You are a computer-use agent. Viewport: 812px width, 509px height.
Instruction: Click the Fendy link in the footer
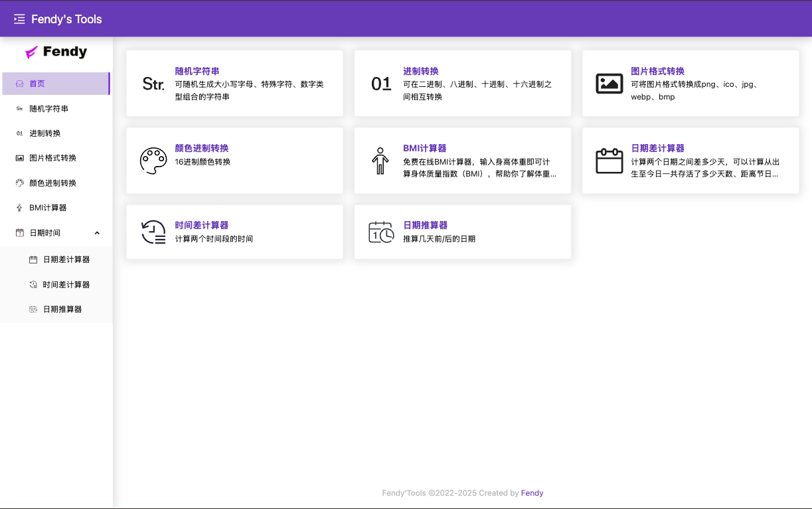pos(532,493)
